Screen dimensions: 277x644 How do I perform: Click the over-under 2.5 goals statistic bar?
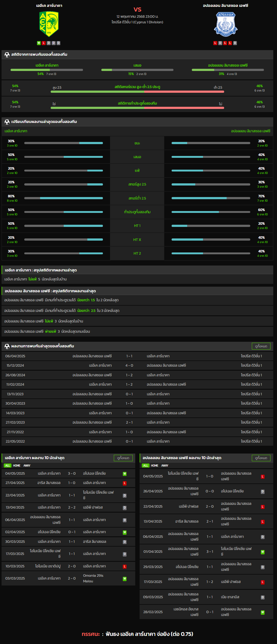pyautogui.click(x=137, y=92)
